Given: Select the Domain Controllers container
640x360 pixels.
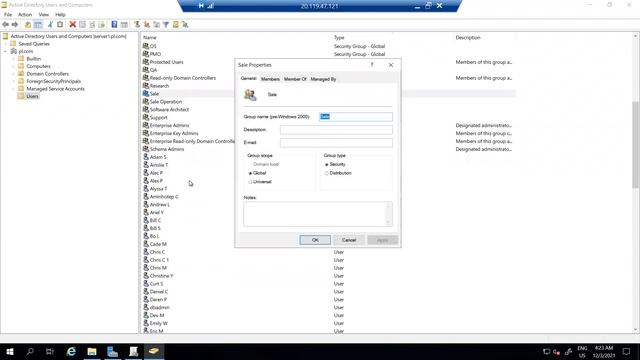Looking at the screenshot, I should coord(47,74).
